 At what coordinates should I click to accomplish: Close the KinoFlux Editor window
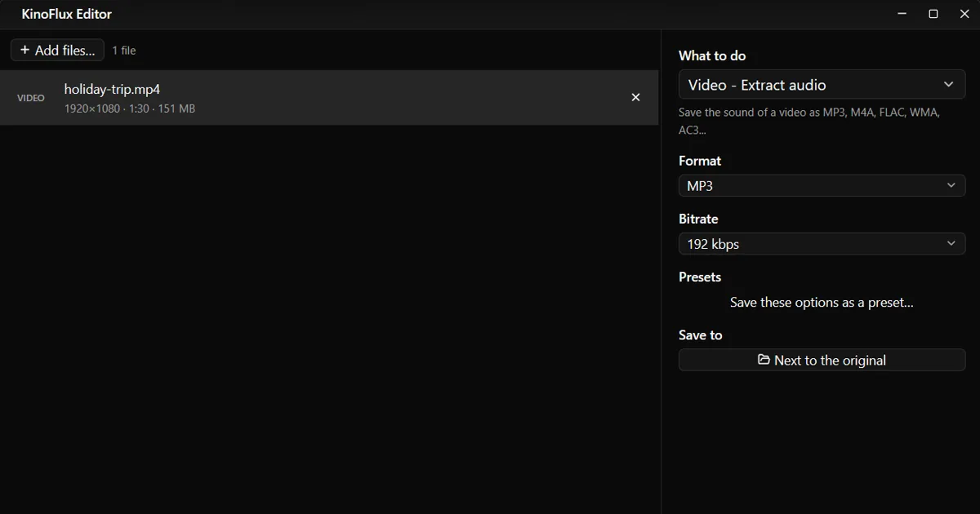964,14
